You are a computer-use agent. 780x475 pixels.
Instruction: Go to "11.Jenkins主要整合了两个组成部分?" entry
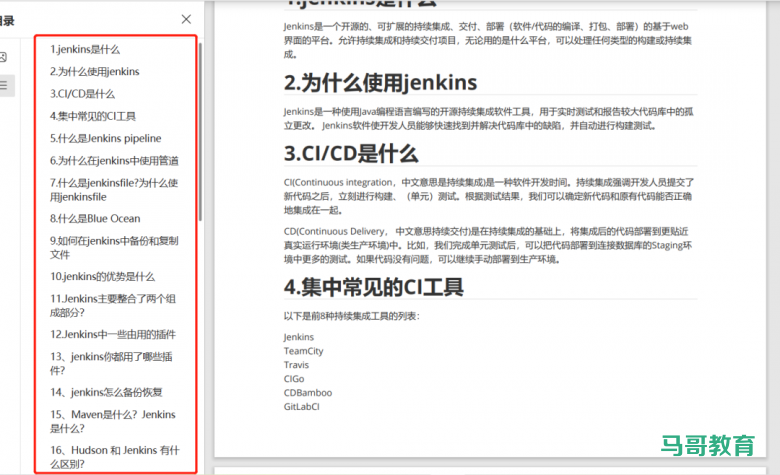[x=114, y=305]
